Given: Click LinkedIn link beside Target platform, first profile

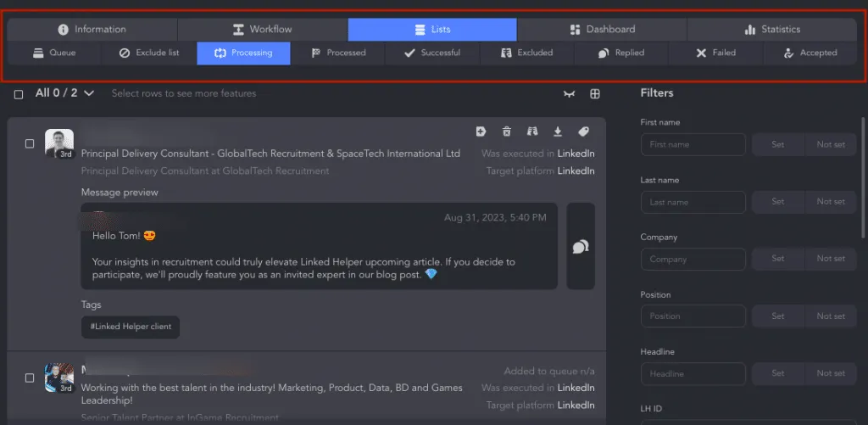Looking at the screenshot, I should (576, 171).
